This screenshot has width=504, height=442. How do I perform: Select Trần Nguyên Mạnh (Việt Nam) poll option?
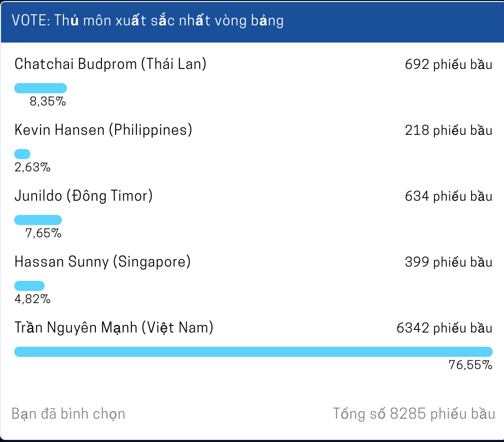[114, 328]
